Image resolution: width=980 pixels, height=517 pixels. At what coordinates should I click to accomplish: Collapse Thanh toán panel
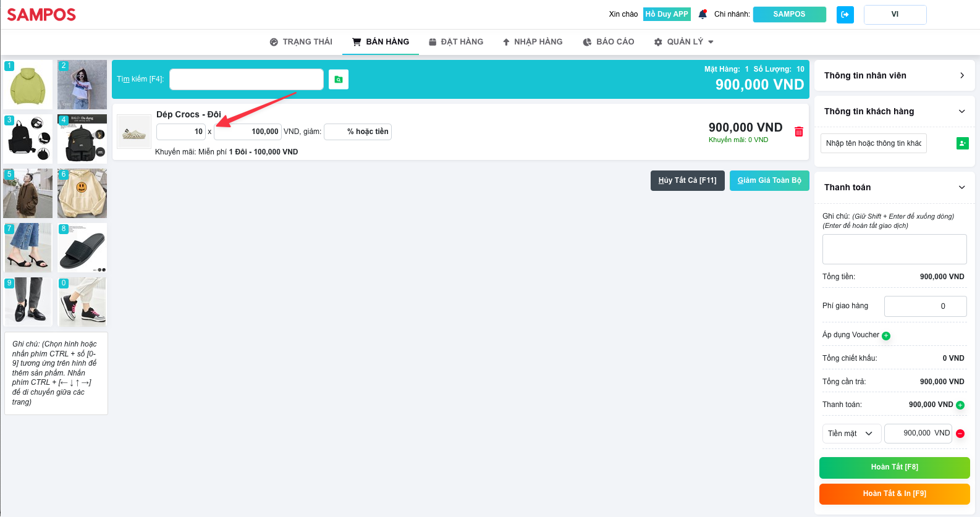tap(895, 187)
